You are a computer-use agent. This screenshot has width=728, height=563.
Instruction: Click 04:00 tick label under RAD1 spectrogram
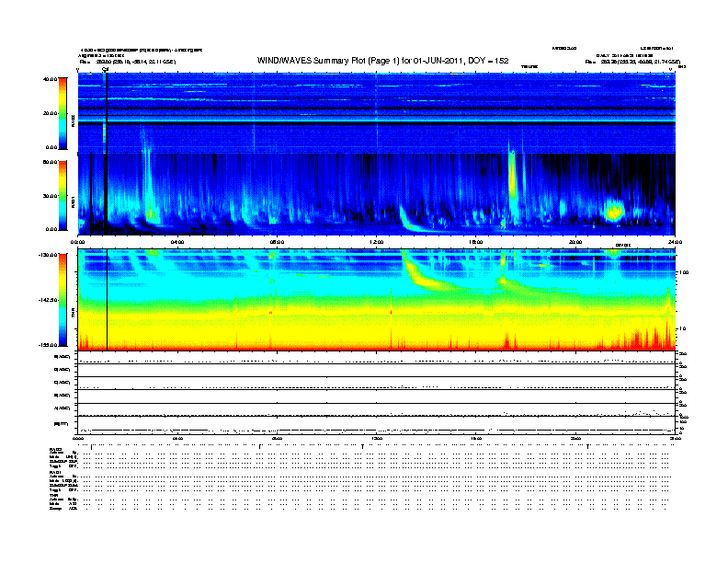point(177,242)
